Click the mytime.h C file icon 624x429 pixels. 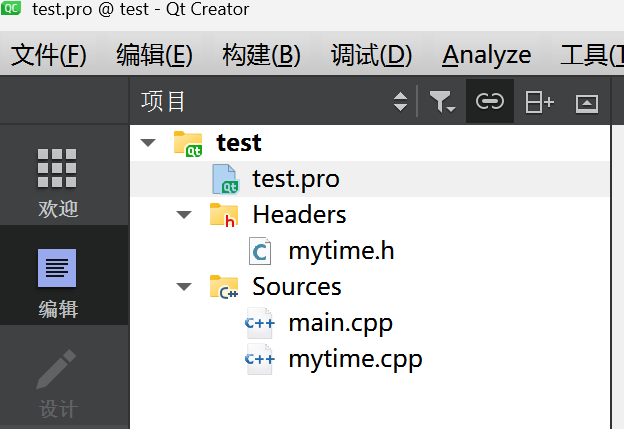260,251
